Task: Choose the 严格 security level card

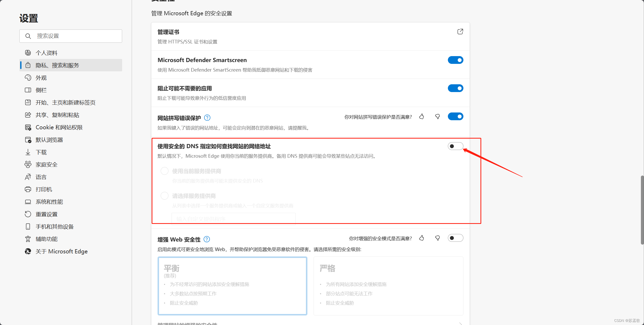Action: [x=388, y=286]
